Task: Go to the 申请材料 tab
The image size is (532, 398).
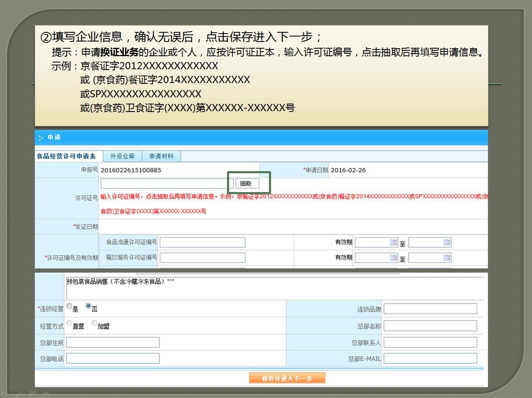Action: click(162, 156)
